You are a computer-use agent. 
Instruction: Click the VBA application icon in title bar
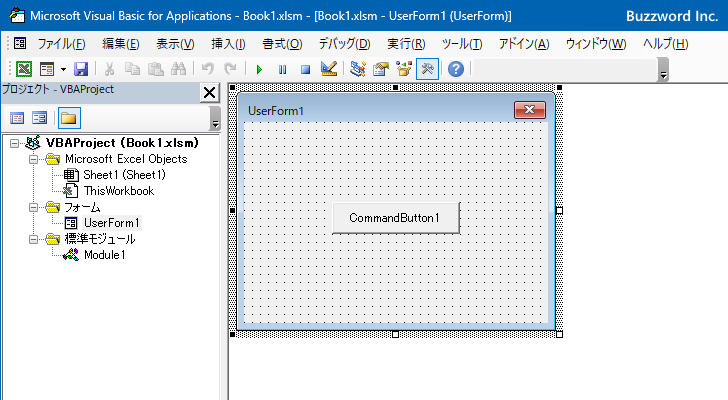point(17,16)
